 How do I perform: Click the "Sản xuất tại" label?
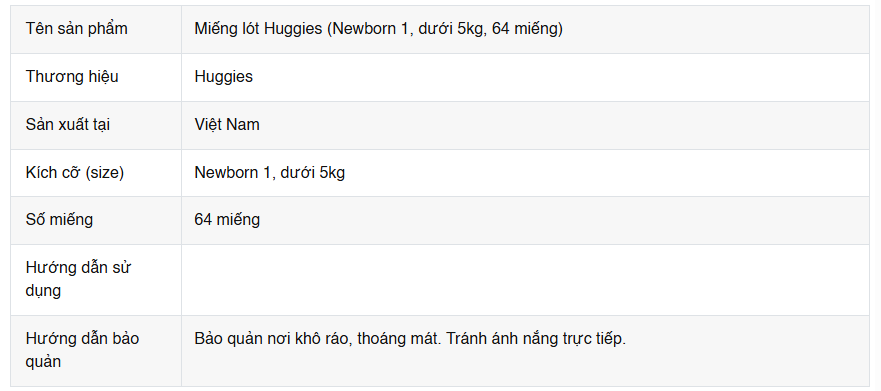(x=67, y=124)
